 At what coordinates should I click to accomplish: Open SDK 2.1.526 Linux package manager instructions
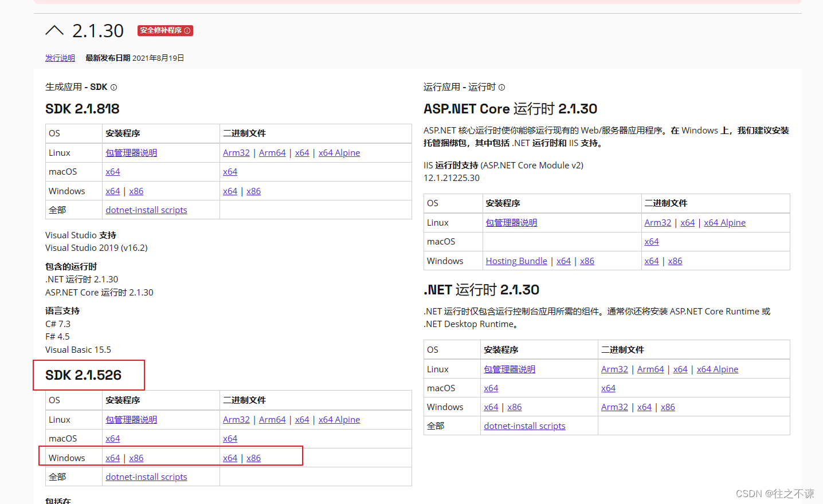131,420
